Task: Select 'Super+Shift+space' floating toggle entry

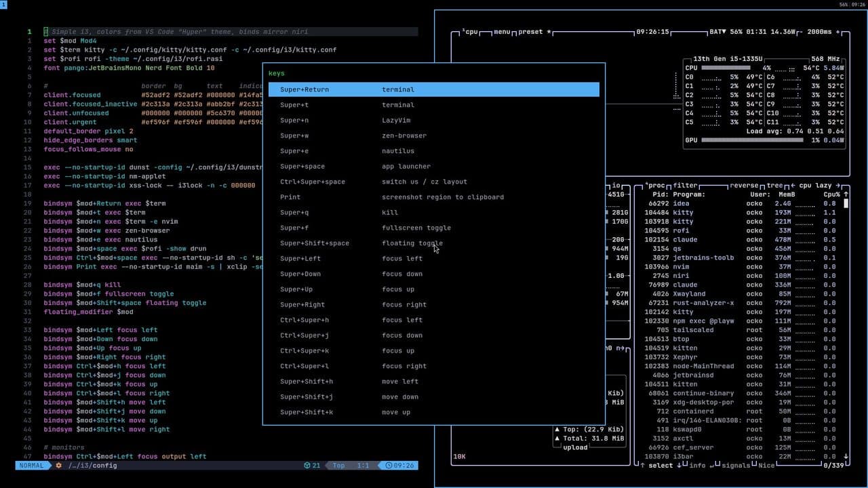Action: tap(434, 243)
